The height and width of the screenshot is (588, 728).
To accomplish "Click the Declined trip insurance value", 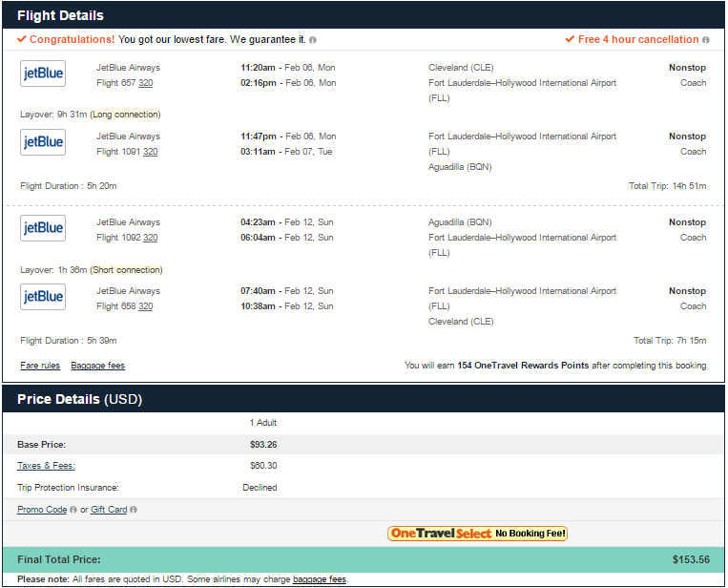I will coord(260,488).
